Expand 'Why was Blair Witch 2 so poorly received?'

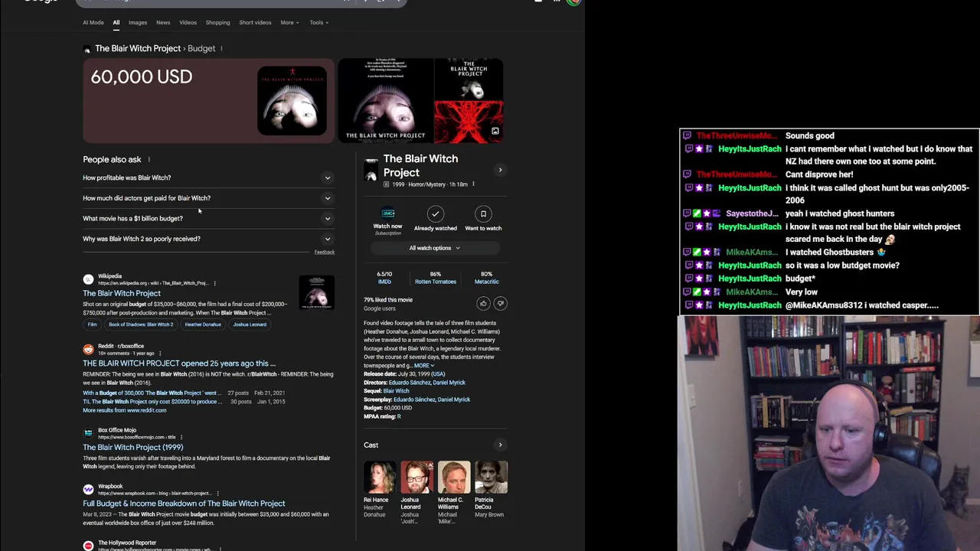coord(209,239)
